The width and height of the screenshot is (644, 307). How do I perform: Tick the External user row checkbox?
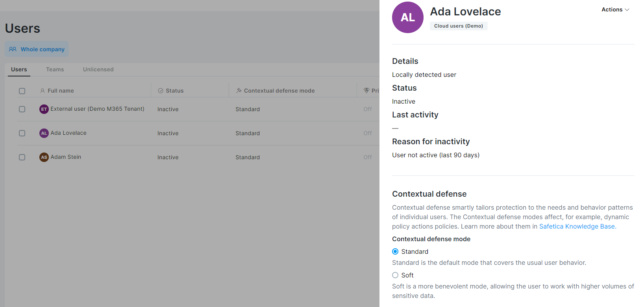22,109
